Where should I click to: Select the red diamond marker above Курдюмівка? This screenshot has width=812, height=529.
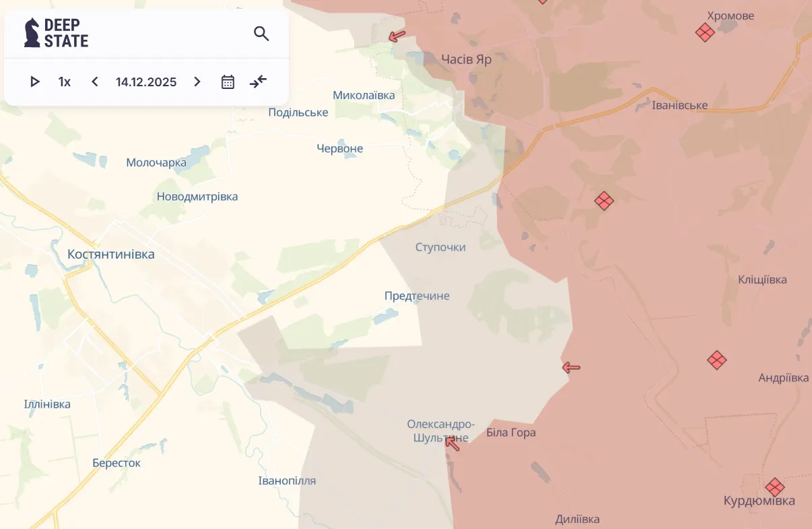click(775, 487)
